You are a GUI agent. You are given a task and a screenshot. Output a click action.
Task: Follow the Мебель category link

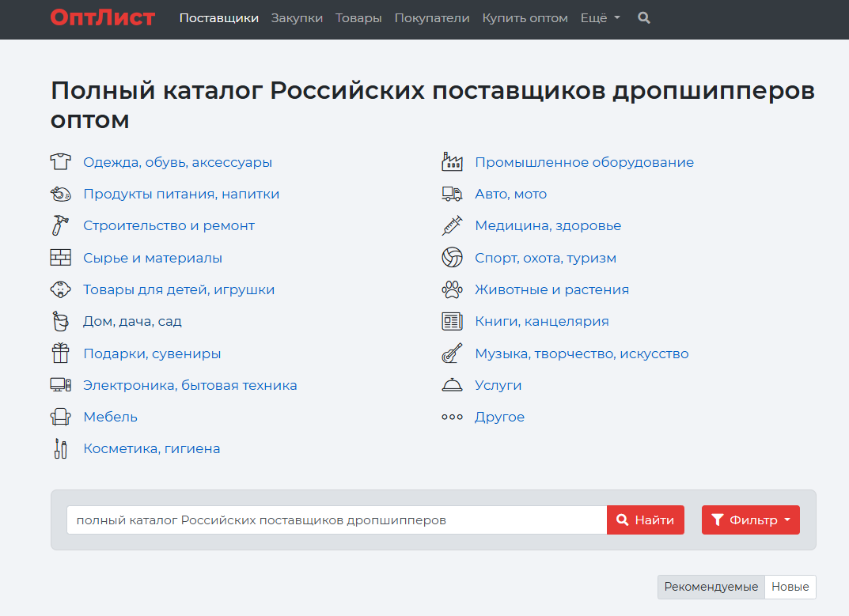coord(111,417)
